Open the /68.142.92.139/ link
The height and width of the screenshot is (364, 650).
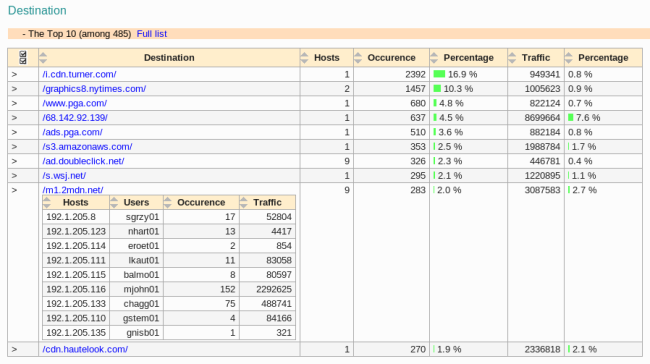pos(75,118)
